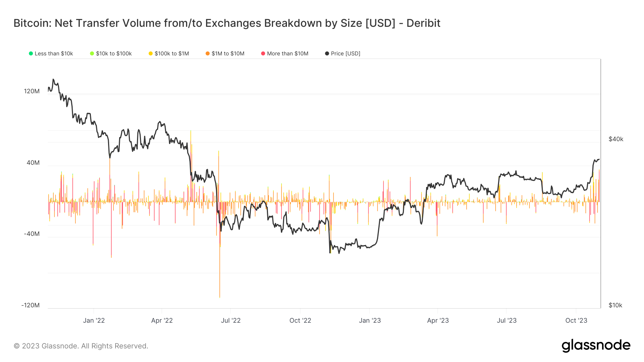Click the Glassnode copyright notice
Screen dimensions: 644x362
click(x=81, y=346)
